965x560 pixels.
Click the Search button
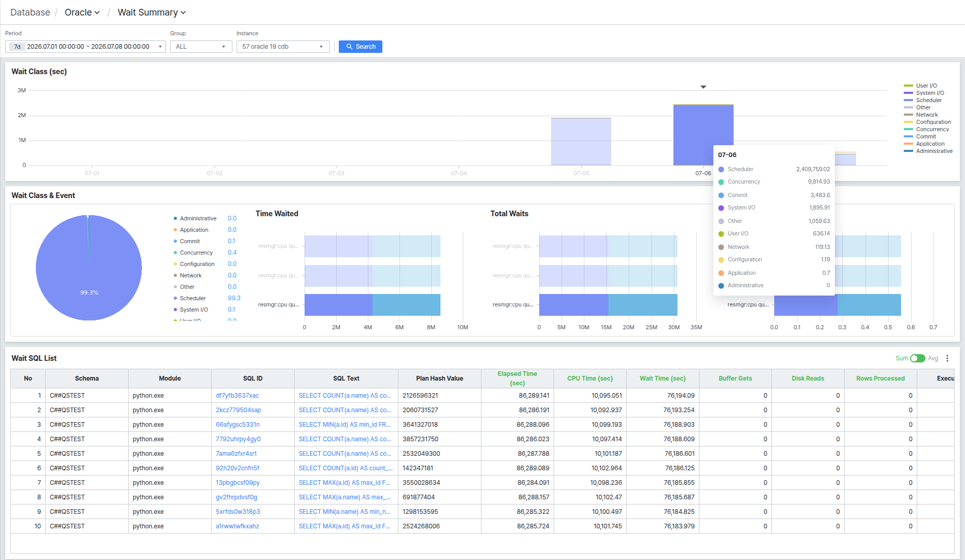click(x=361, y=47)
